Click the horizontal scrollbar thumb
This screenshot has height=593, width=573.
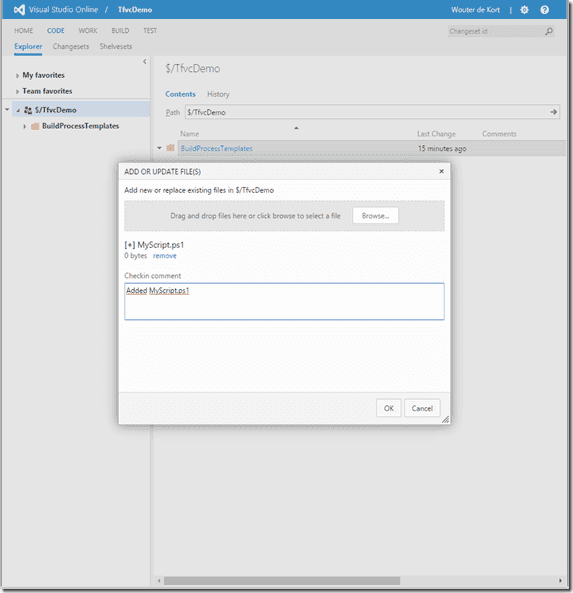pos(282,581)
